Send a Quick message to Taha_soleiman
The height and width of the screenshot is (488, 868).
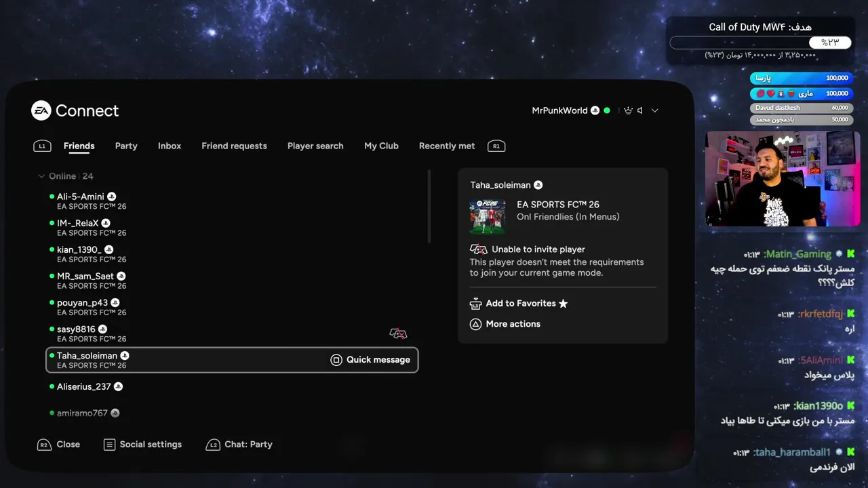point(370,360)
